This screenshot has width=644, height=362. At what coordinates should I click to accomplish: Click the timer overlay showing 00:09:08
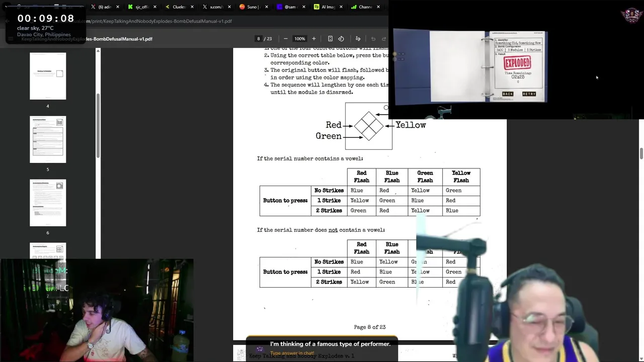[x=46, y=19]
